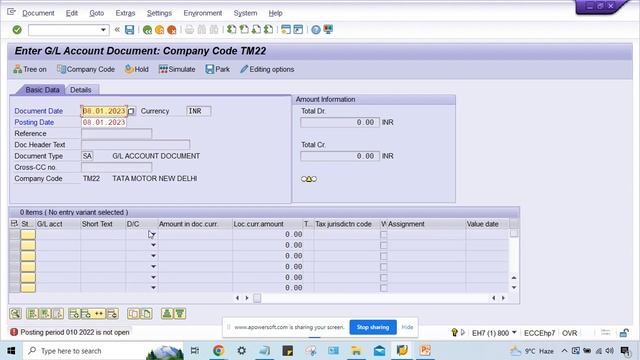Click the Cross-CC no. input field
Screen dimensions: 640x360
[x=116, y=167]
